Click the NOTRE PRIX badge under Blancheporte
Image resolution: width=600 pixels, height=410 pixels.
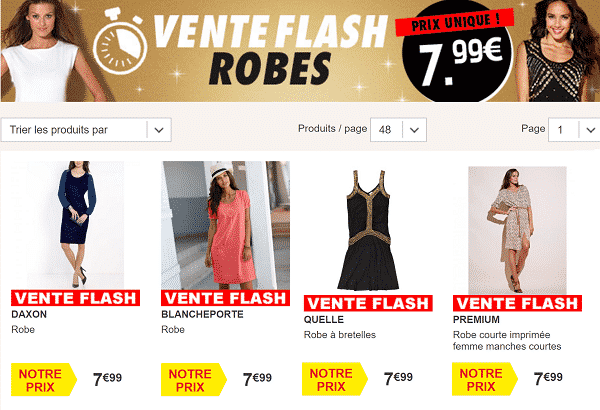pyautogui.click(x=194, y=379)
